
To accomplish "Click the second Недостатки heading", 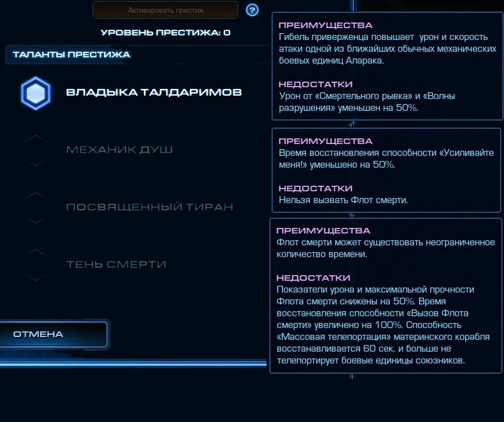I will pos(316,188).
